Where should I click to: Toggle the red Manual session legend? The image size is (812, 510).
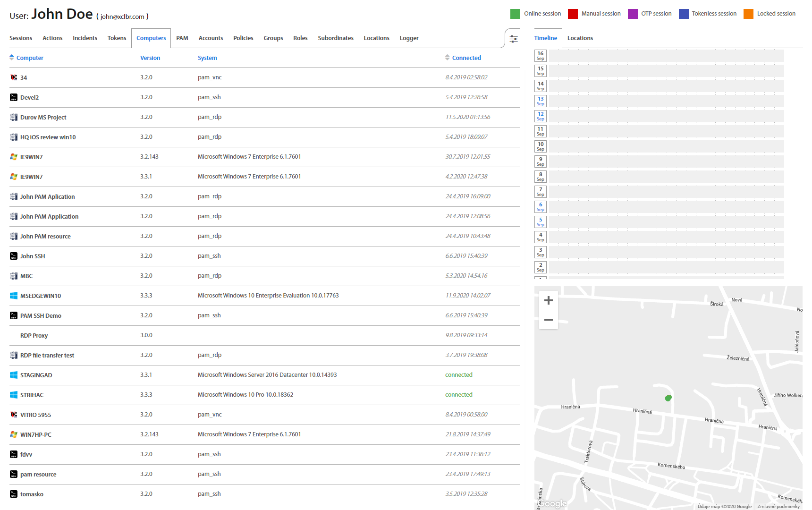[x=573, y=14]
